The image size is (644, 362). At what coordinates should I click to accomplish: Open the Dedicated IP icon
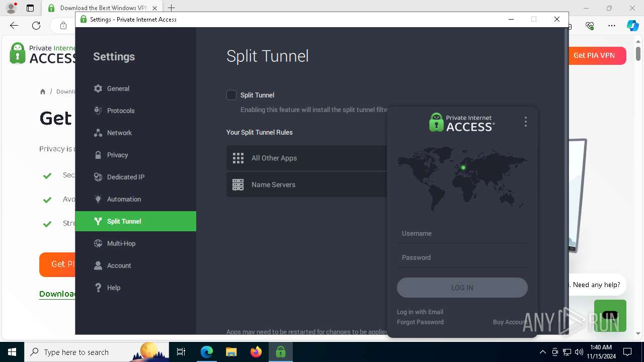(98, 177)
